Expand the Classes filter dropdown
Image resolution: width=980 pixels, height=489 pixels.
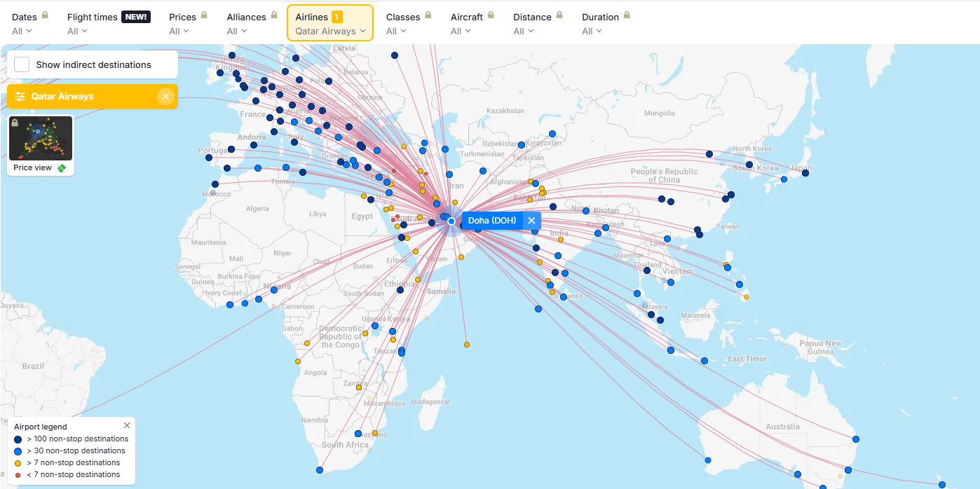pos(396,31)
